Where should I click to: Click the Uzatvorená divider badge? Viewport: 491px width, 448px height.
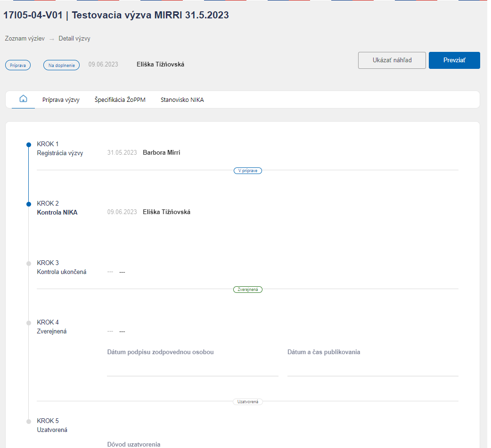(x=248, y=402)
